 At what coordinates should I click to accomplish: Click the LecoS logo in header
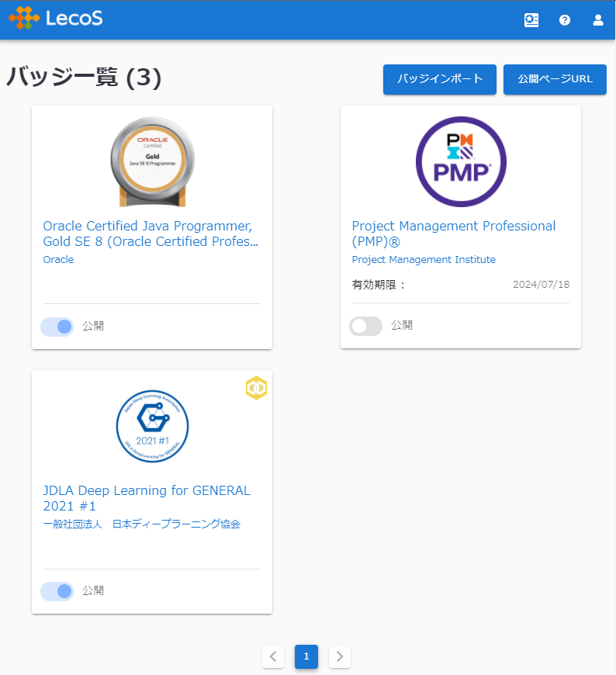(x=56, y=18)
